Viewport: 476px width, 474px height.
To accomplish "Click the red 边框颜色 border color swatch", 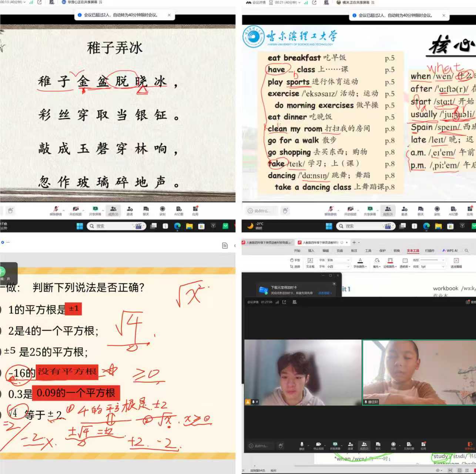I will pos(390,261).
